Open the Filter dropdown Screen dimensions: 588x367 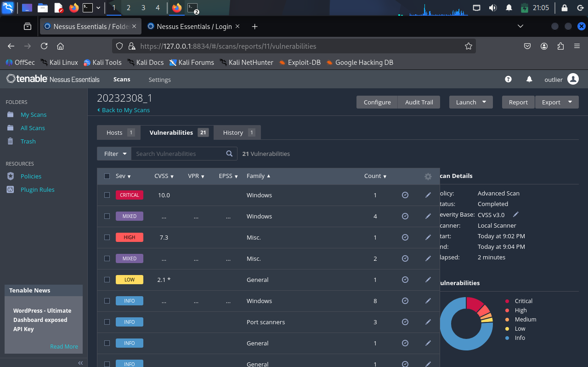pos(114,154)
